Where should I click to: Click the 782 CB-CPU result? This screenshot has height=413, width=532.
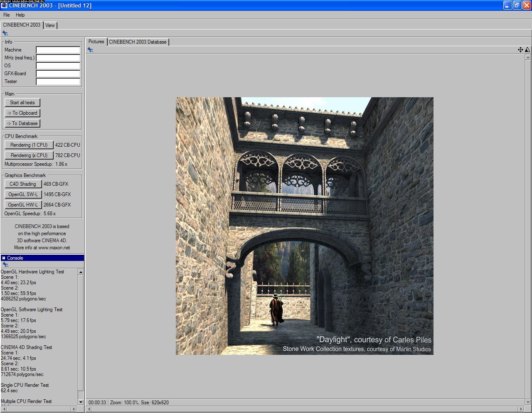(68, 155)
